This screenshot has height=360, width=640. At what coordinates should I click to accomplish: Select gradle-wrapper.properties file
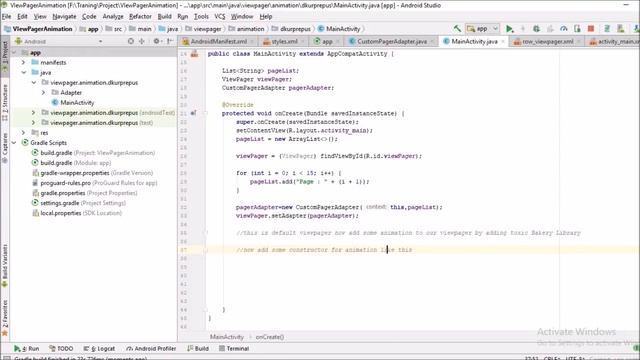coord(96,173)
